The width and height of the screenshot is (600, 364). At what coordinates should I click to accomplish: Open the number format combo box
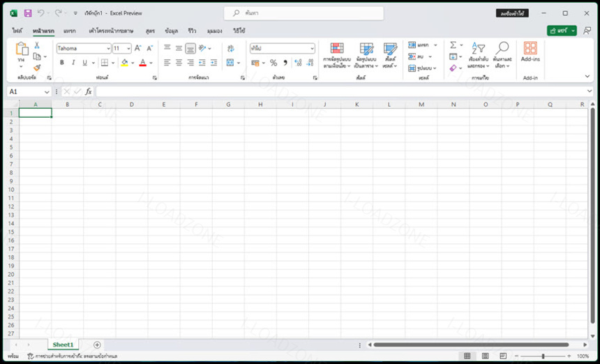(283, 49)
